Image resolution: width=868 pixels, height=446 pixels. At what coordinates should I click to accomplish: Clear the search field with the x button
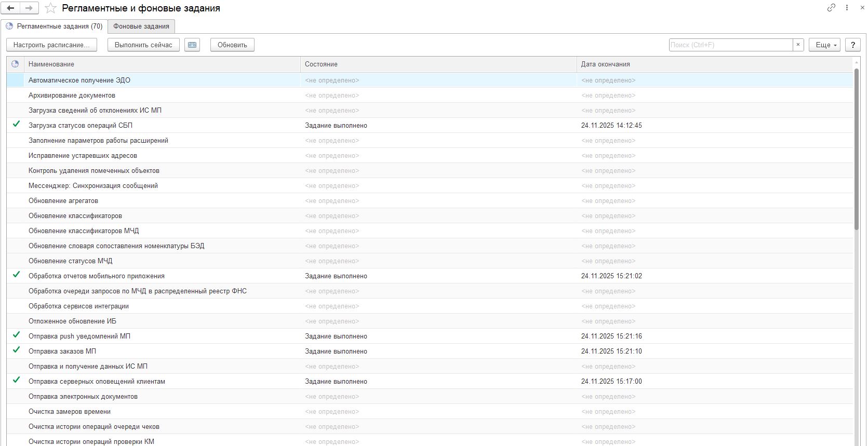[x=798, y=45]
